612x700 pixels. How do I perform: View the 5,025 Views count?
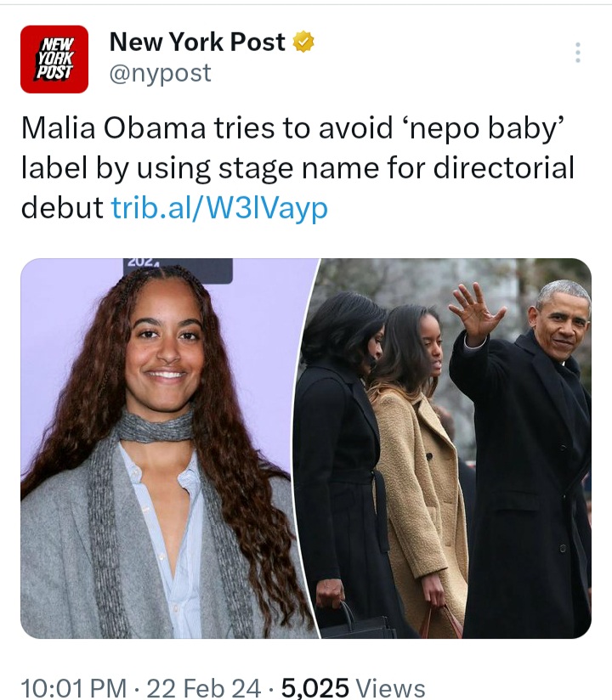tap(353, 687)
